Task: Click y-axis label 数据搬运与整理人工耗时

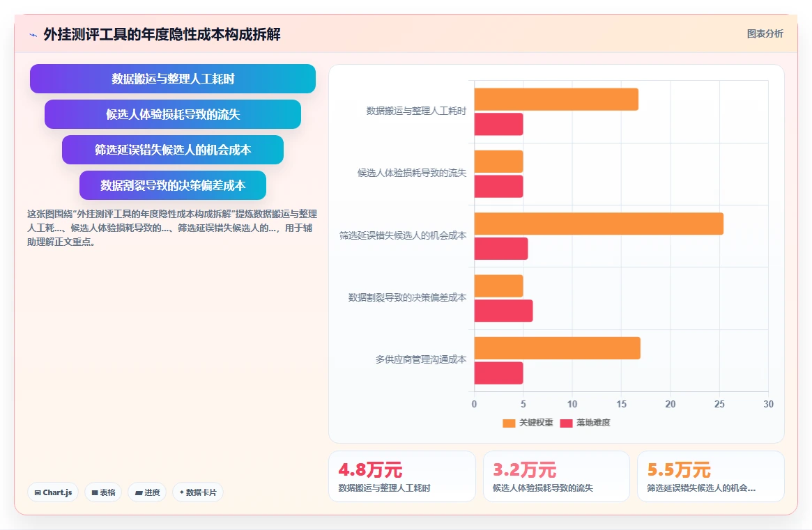Action: click(x=416, y=111)
